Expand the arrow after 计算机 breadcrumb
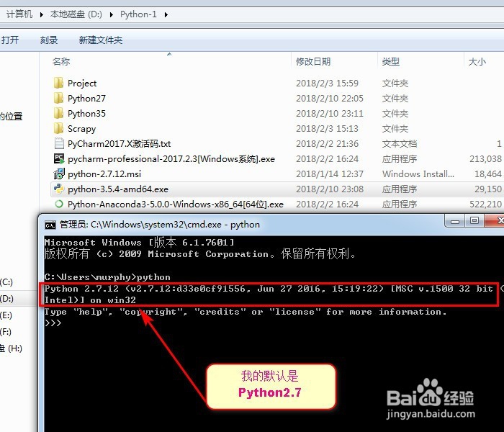This screenshot has height=432, width=504. (42, 14)
